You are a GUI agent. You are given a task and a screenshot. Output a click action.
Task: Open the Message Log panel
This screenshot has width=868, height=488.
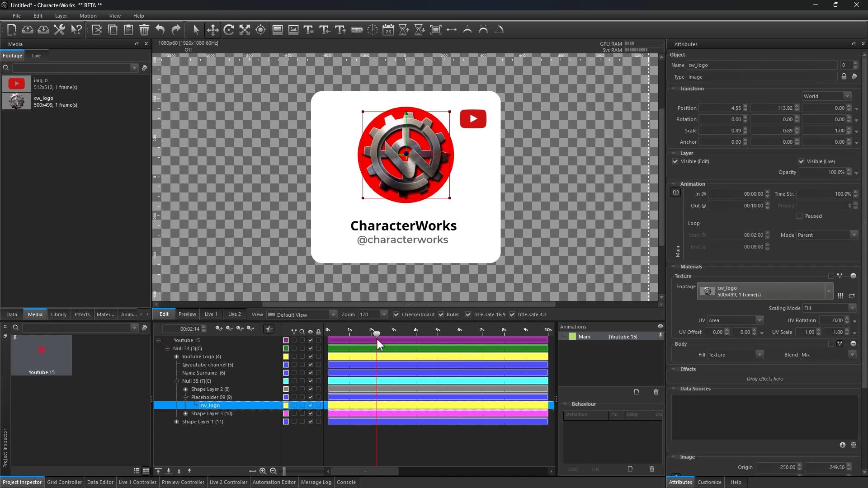(316, 482)
